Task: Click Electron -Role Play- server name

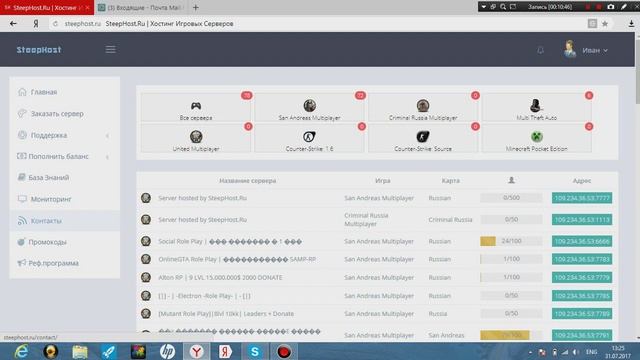Action: click(x=204, y=296)
